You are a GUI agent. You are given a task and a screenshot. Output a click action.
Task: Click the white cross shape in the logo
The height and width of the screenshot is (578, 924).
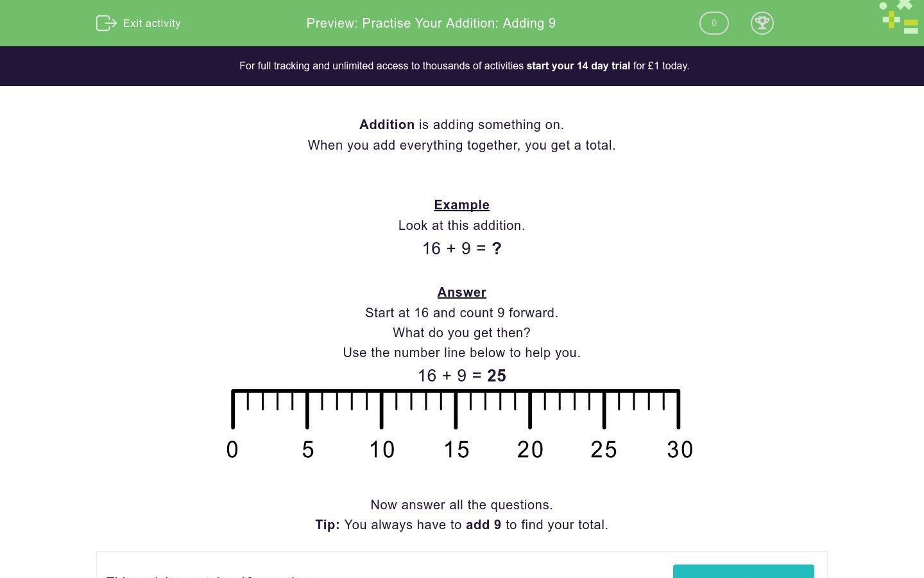pos(904,5)
